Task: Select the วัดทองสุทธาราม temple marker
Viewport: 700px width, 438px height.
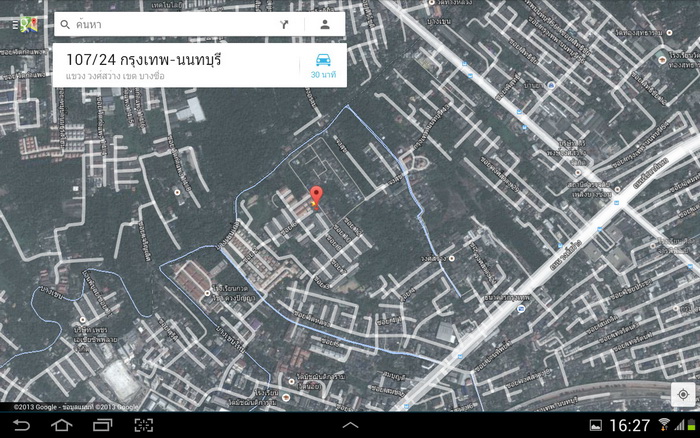Action: (669, 33)
